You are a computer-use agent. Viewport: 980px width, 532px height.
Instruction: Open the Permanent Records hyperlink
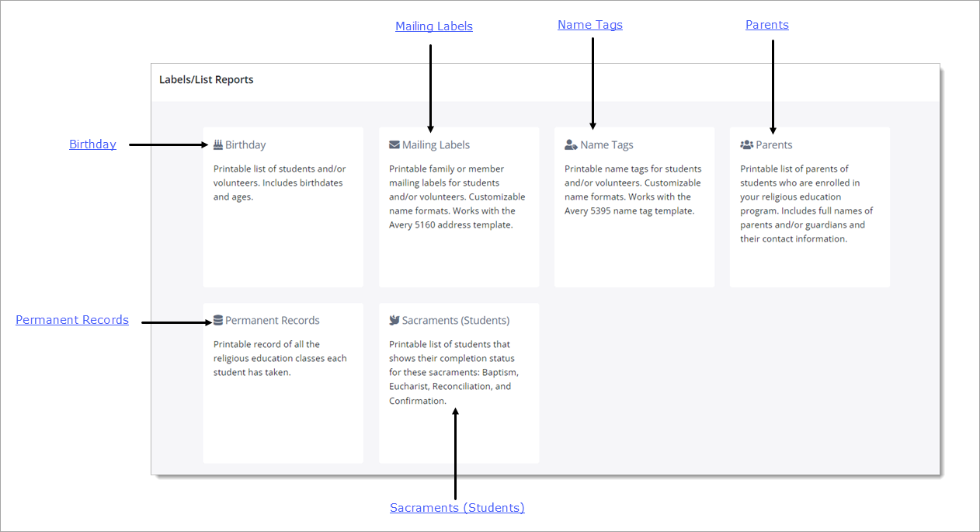click(72, 319)
